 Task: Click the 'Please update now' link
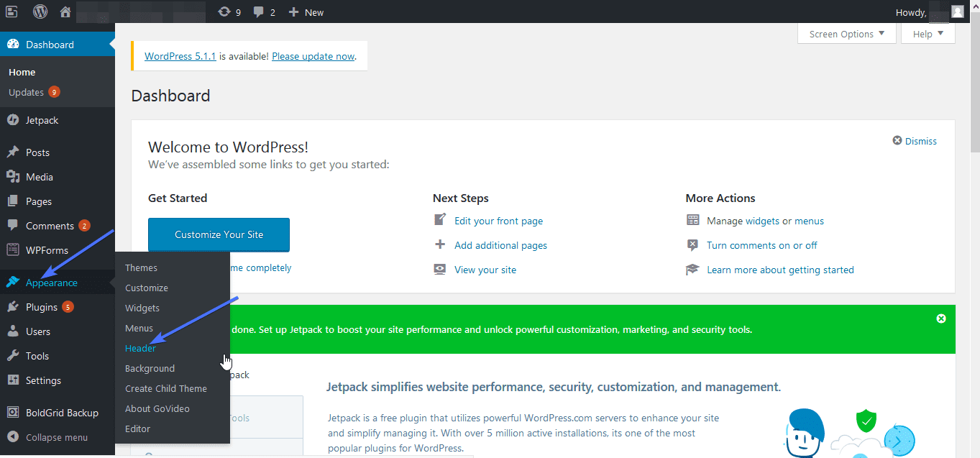312,56
